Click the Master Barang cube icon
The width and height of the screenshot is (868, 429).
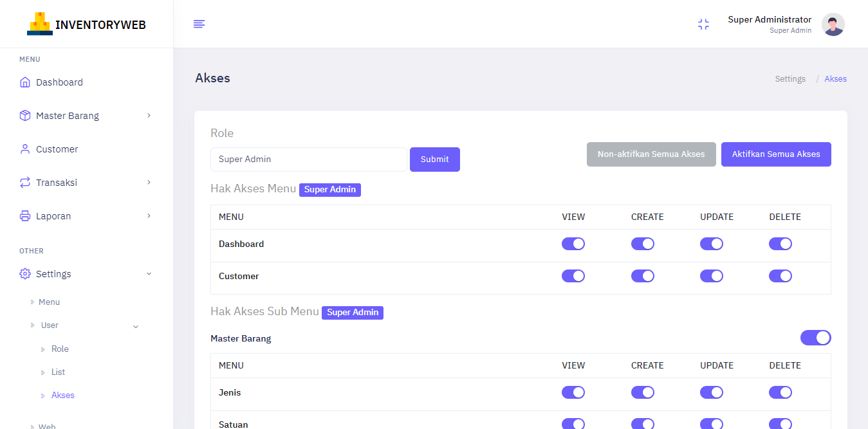[24, 115]
